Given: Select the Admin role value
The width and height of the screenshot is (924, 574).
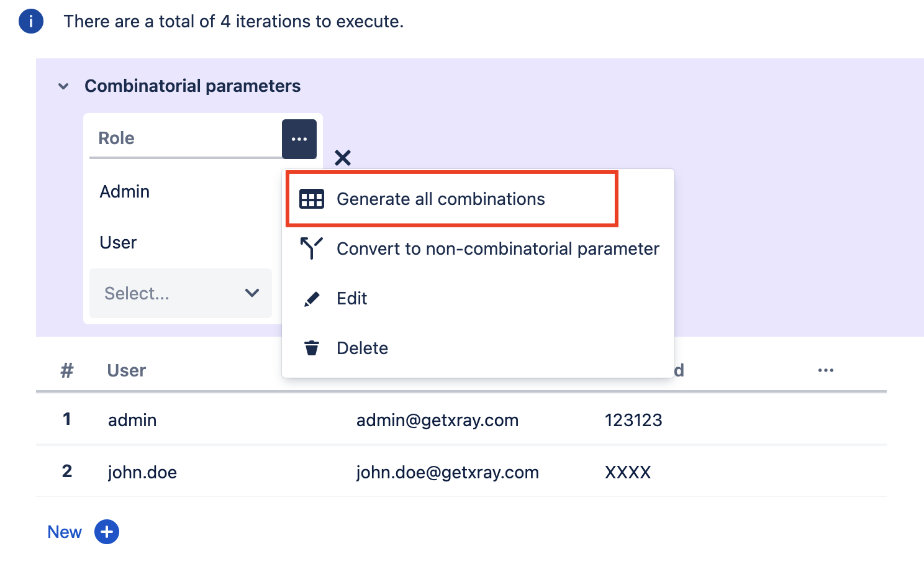Looking at the screenshot, I should coord(125,191).
